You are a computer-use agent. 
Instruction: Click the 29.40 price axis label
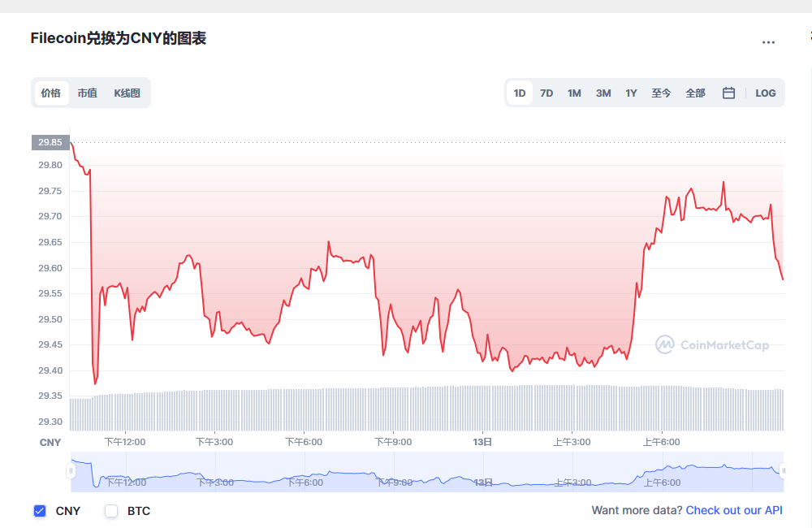point(50,371)
